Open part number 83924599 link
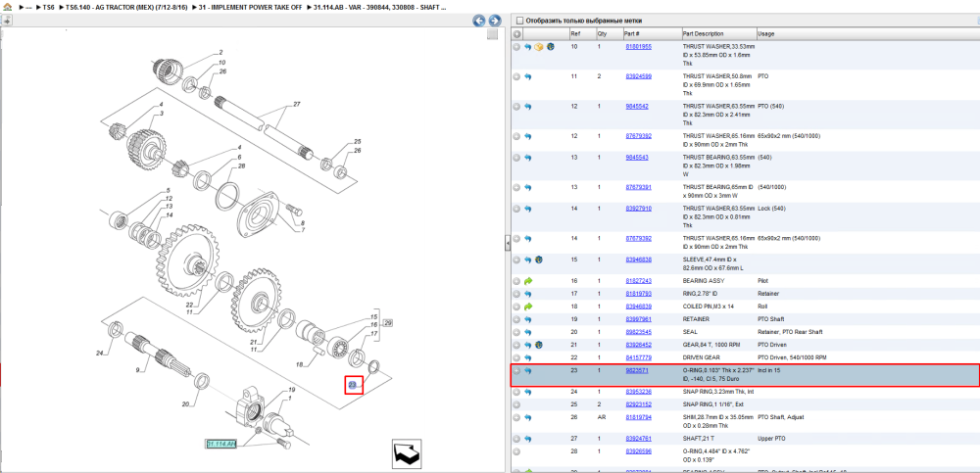This screenshot has width=980, height=473. pyautogui.click(x=639, y=76)
